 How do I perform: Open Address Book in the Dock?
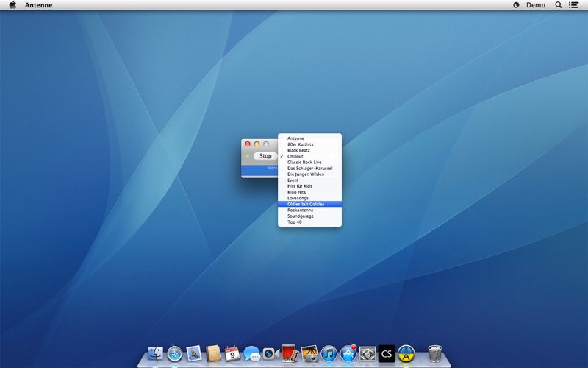click(x=213, y=354)
